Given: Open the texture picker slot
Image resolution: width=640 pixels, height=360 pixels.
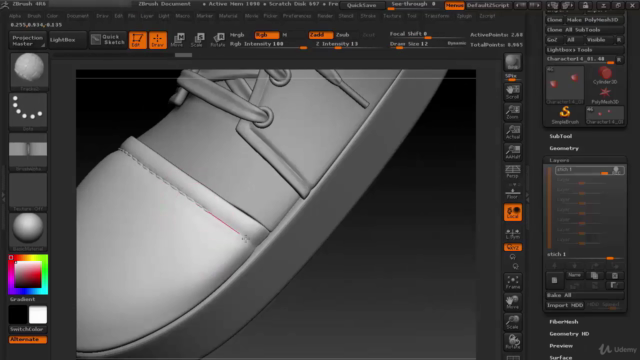Looking at the screenshot, I should coord(28,191).
